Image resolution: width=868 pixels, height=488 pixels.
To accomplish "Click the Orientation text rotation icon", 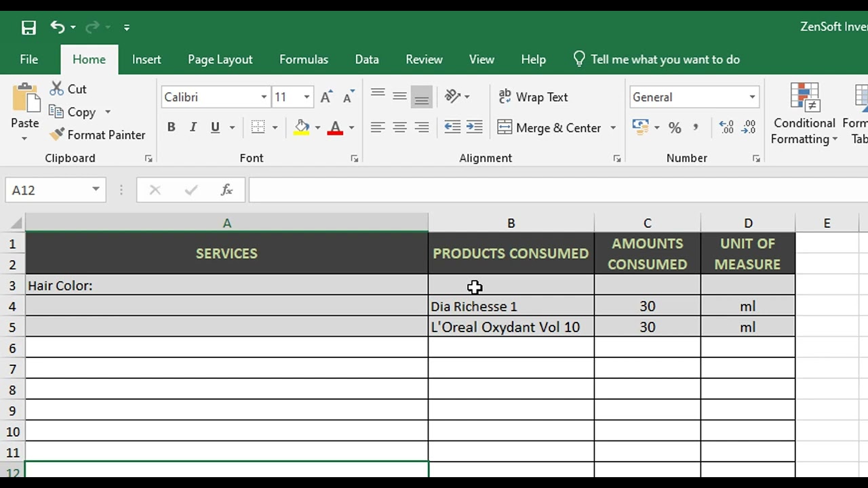I will click(452, 96).
